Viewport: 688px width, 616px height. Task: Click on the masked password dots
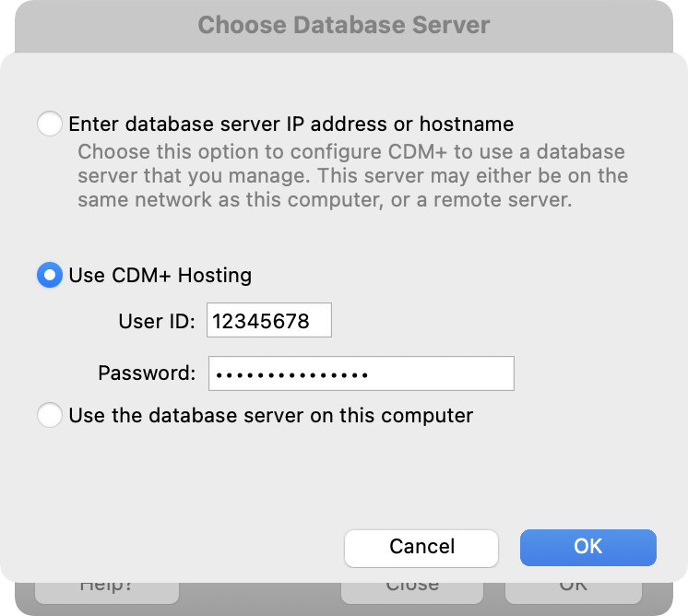(290, 374)
